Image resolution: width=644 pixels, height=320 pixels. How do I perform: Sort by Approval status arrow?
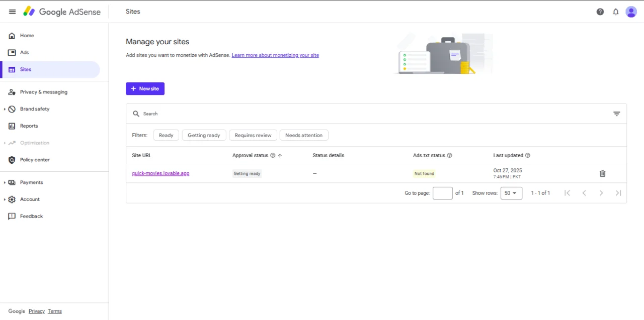tap(280, 155)
